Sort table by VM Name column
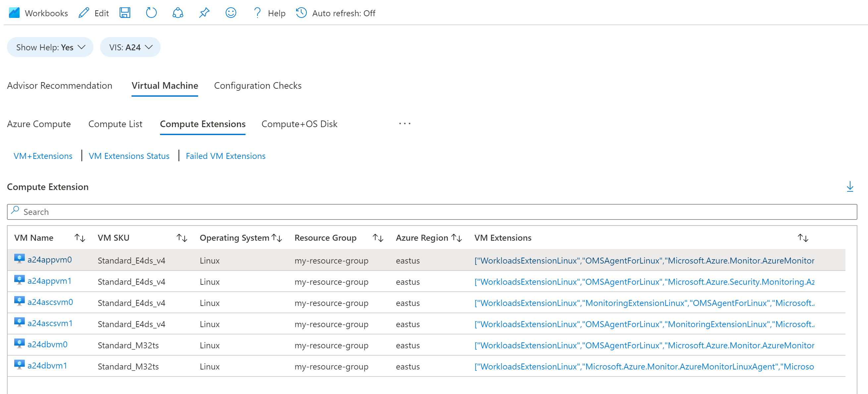Image resolution: width=868 pixels, height=394 pixels. [80, 238]
